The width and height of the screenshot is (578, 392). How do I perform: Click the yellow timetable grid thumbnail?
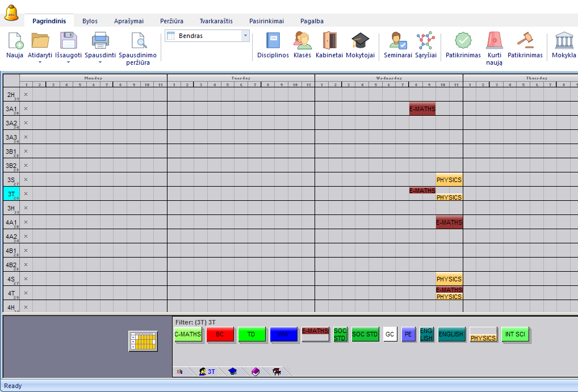pyautogui.click(x=143, y=341)
